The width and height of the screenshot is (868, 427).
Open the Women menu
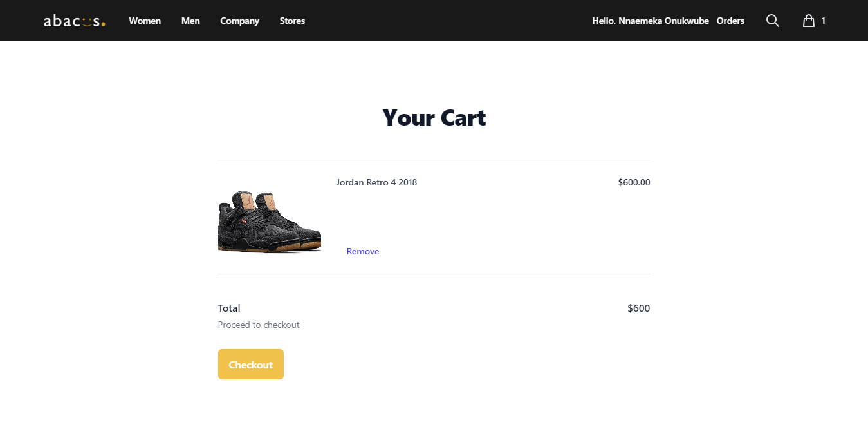[x=145, y=21]
